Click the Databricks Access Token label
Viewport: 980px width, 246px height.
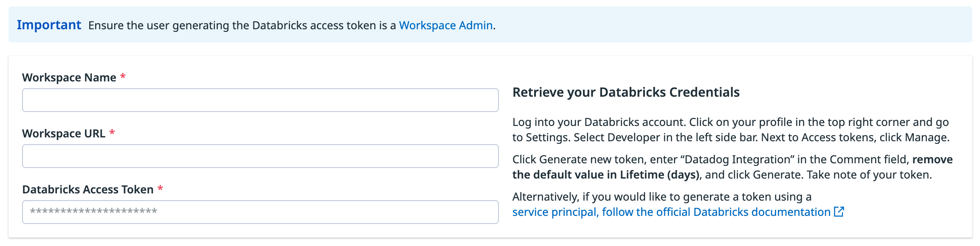click(87, 189)
